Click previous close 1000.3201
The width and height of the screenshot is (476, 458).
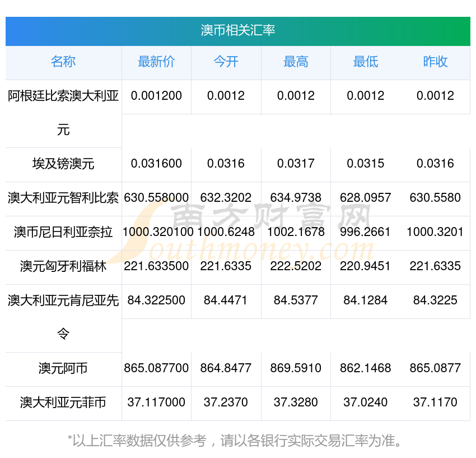click(x=435, y=232)
